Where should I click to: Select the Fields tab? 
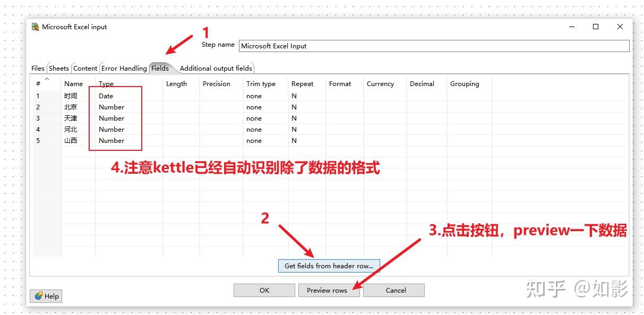point(160,68)
